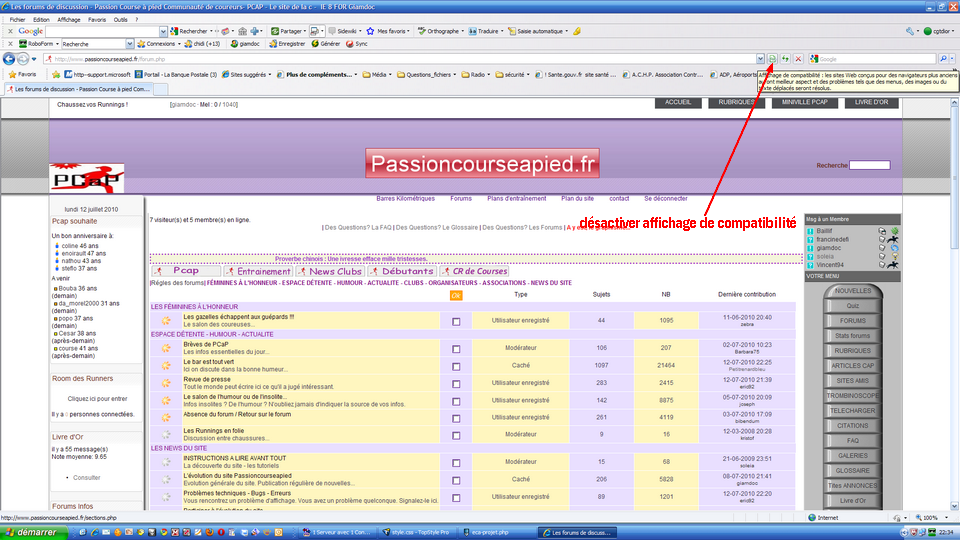Expand the Questions_fichiers favorites folder
This screenshot has height=540, width=960.
[427, 75]
